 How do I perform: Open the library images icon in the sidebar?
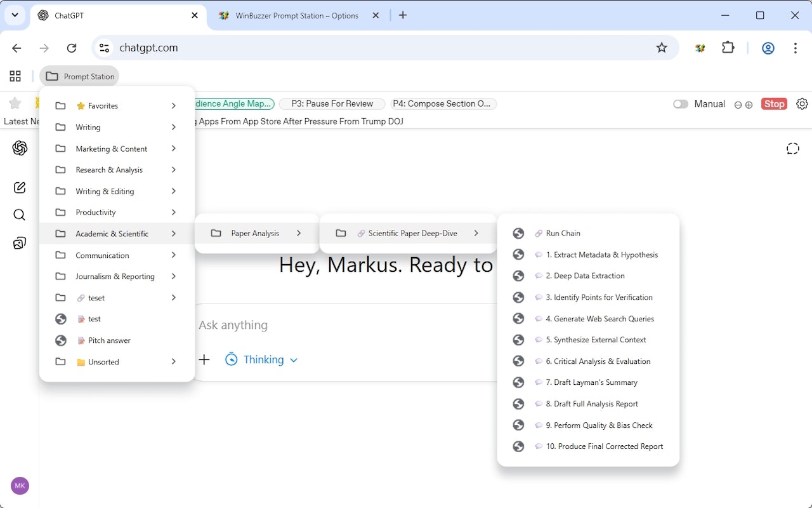pos(20,243)
